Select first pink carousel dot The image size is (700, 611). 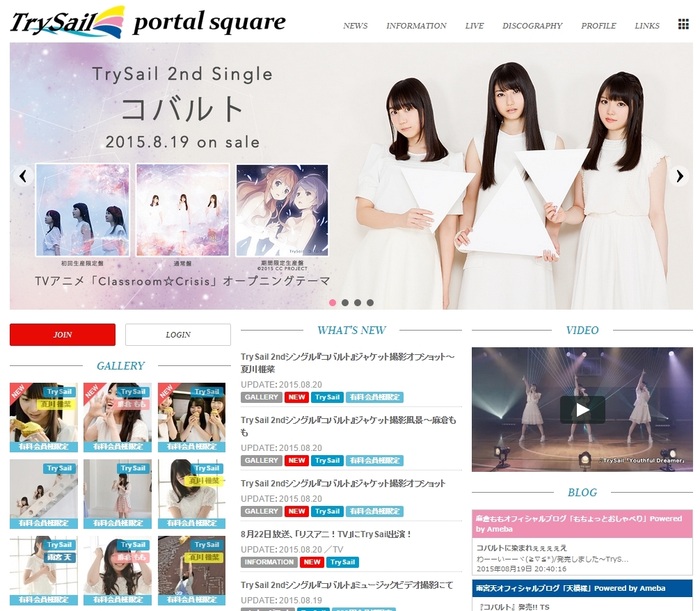coord(333,303)
